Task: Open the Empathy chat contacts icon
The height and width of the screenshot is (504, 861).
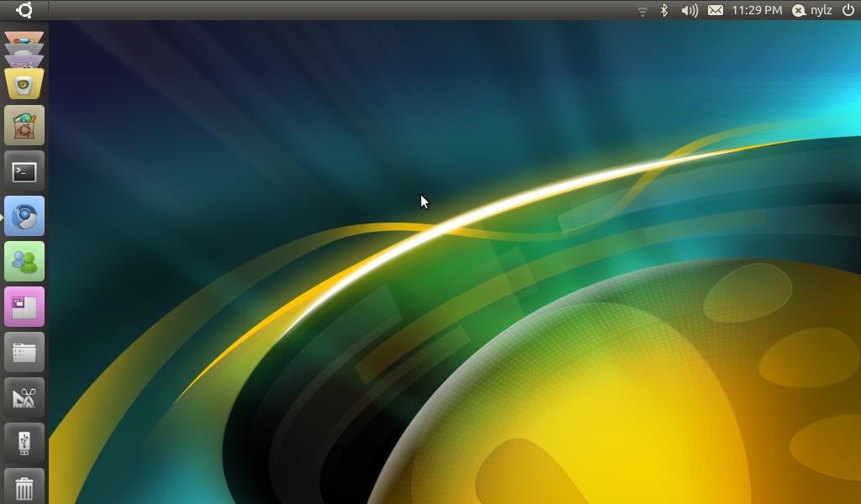Action: [24, 261]
